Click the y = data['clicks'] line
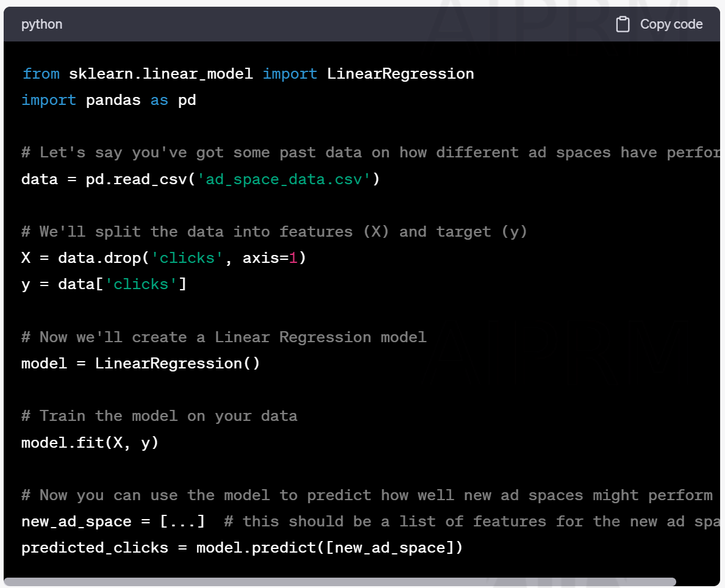This screenshot has height=588, width=725. click(104, 284)
